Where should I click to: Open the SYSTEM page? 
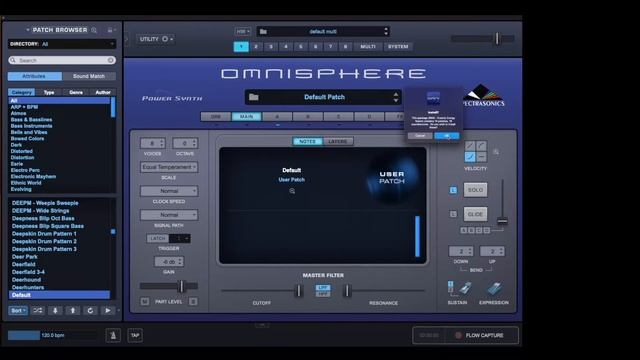398,47
